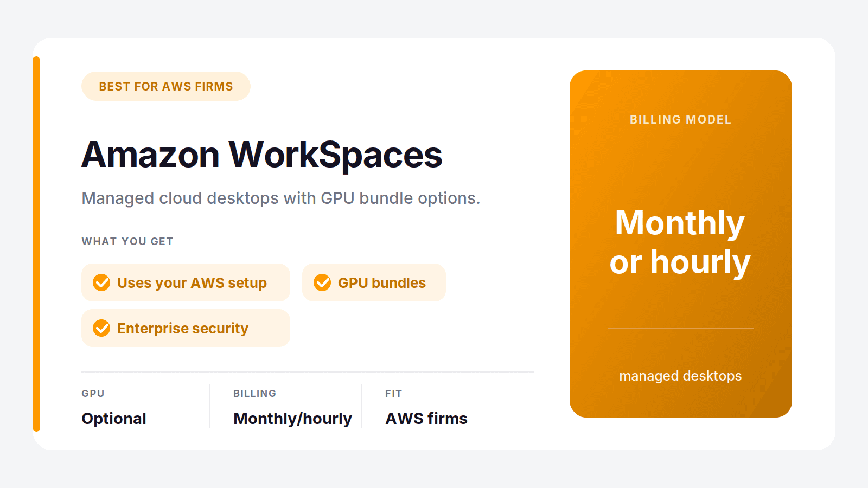Viewport: 868px width, 488px height.
Task: Click the managed desktops caption
Action: click(681, 376)
